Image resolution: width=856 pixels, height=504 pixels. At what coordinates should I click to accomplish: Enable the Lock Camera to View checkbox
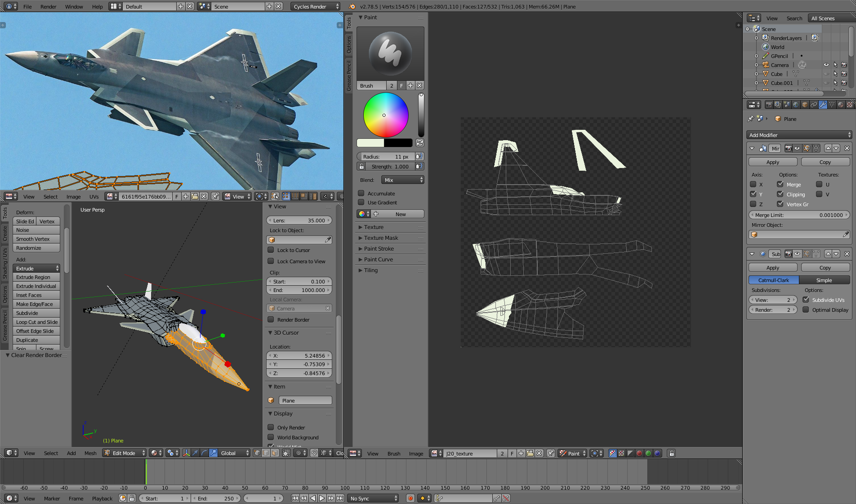pyautogui.click(x=271, y=261)
